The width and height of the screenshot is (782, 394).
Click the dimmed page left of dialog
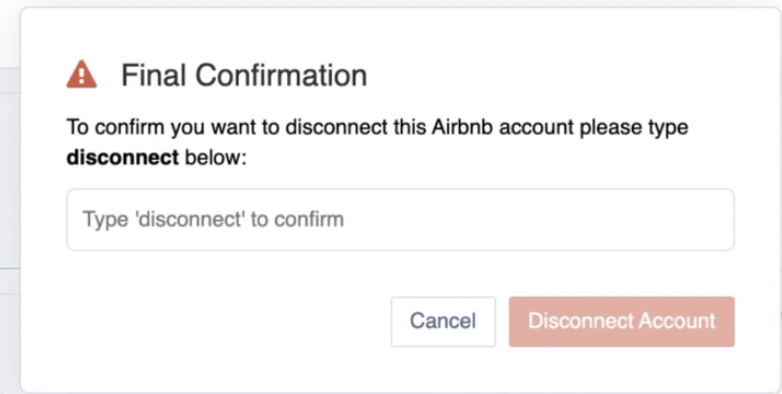click(x=9, y=199)
